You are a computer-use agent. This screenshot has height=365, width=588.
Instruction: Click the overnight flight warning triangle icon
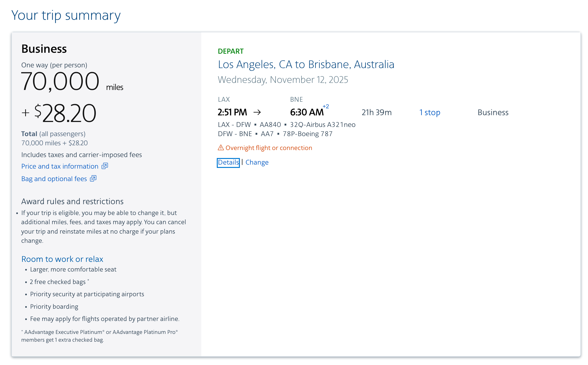pyautogui.click(x=221, y=148)
